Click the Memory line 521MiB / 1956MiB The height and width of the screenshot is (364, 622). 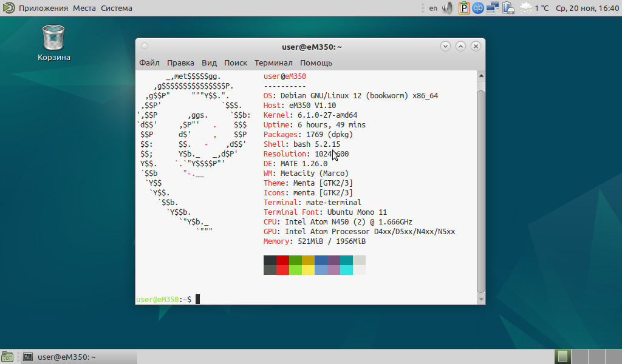pyautogui.click(x=315, y=241)
